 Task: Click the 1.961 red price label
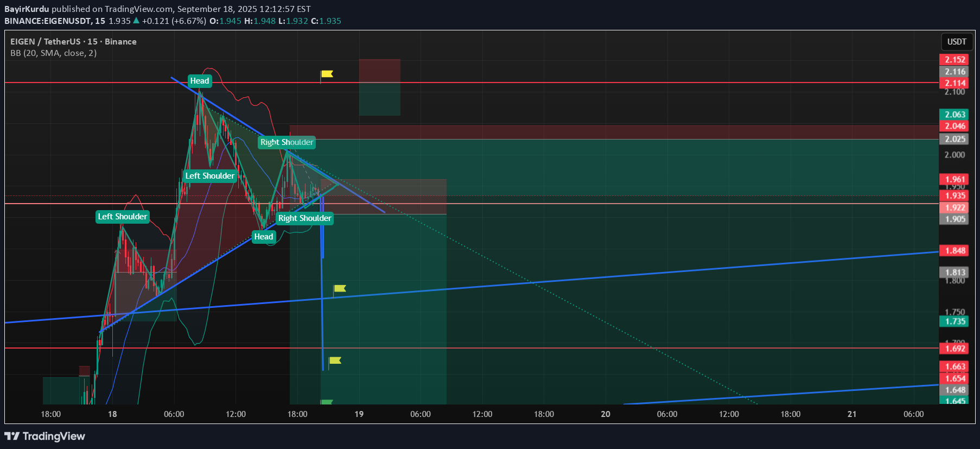click(954, 179)
